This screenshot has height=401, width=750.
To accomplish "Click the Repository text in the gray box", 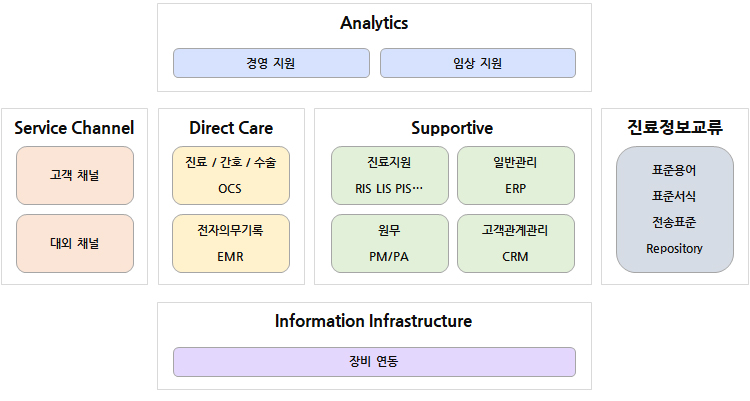I will pyautogui.click(x=674, y=249).
